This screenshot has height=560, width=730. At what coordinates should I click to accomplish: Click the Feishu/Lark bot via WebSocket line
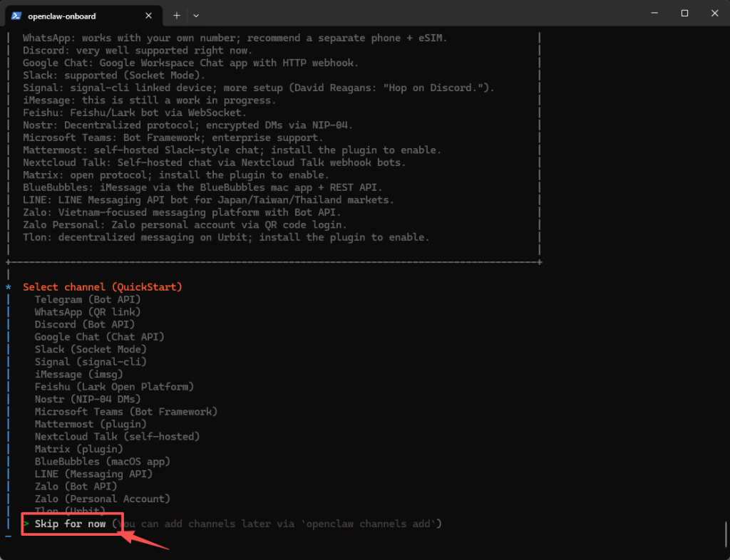tap(135, 113)
